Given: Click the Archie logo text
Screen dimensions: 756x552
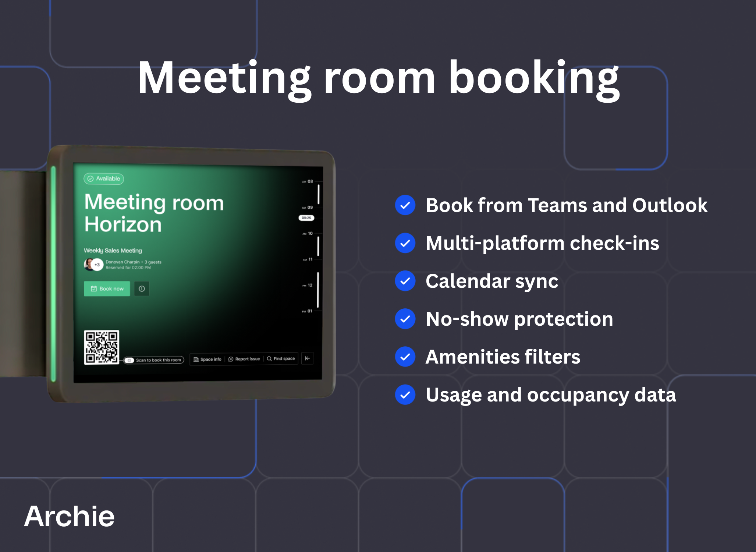Looking at the screenshot, I should [x=69, y=516].
